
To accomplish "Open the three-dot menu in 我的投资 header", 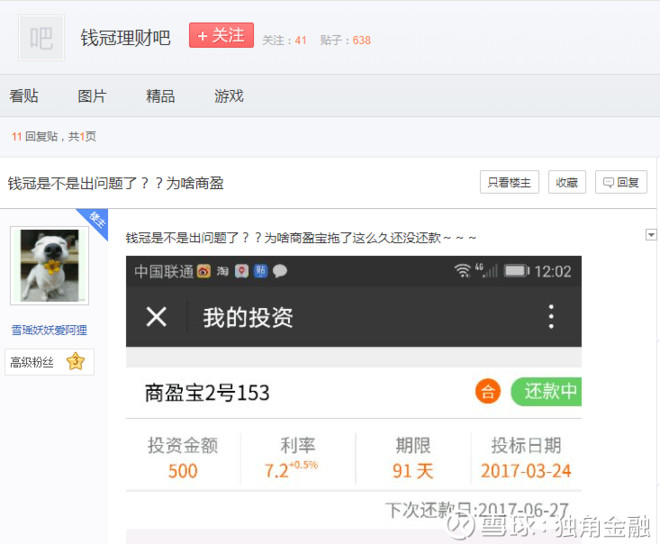I will click(x=551, y=317).
